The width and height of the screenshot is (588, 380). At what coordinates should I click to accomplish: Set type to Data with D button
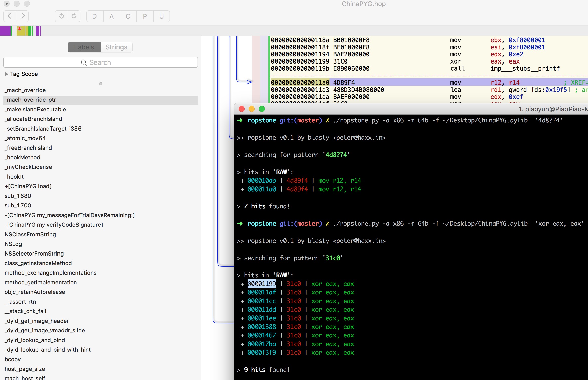click(x=95, y=16)
